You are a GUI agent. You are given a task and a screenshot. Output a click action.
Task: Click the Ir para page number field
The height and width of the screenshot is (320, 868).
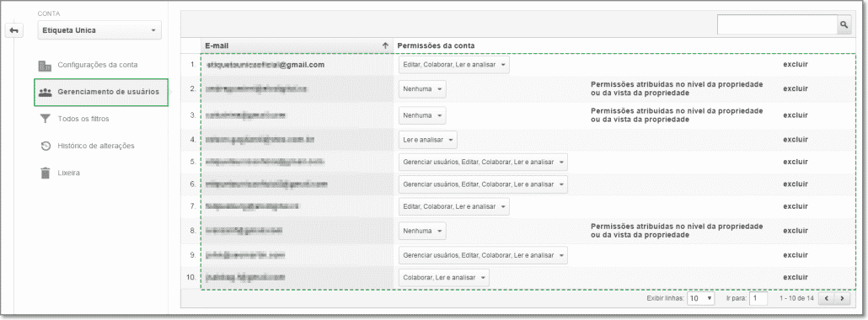click(758, 298)
